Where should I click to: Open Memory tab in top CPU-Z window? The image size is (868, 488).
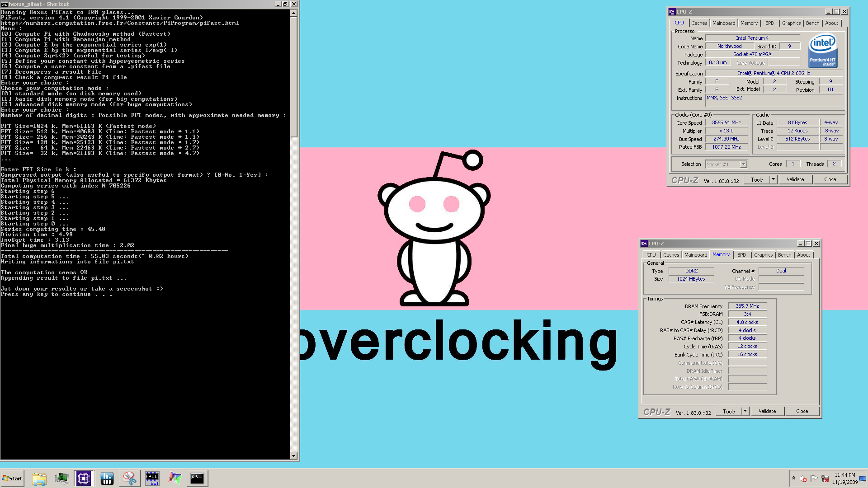[749, 23]
